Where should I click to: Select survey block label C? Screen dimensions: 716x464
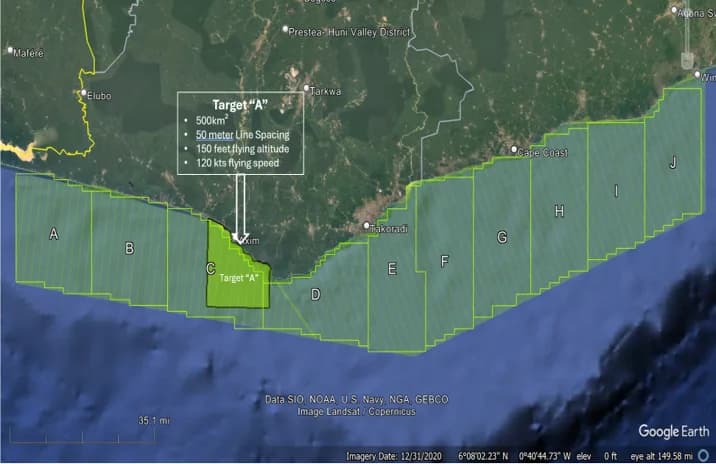coord(211,269)
